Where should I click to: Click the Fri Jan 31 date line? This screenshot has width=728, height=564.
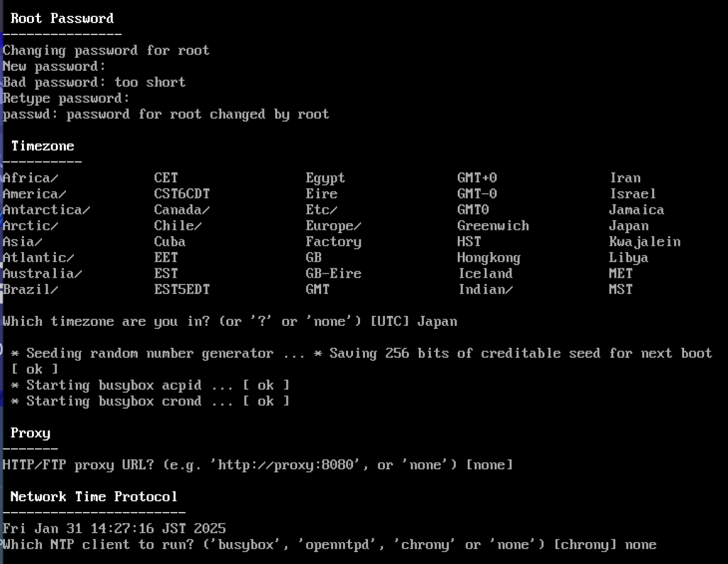click(114, 529)
